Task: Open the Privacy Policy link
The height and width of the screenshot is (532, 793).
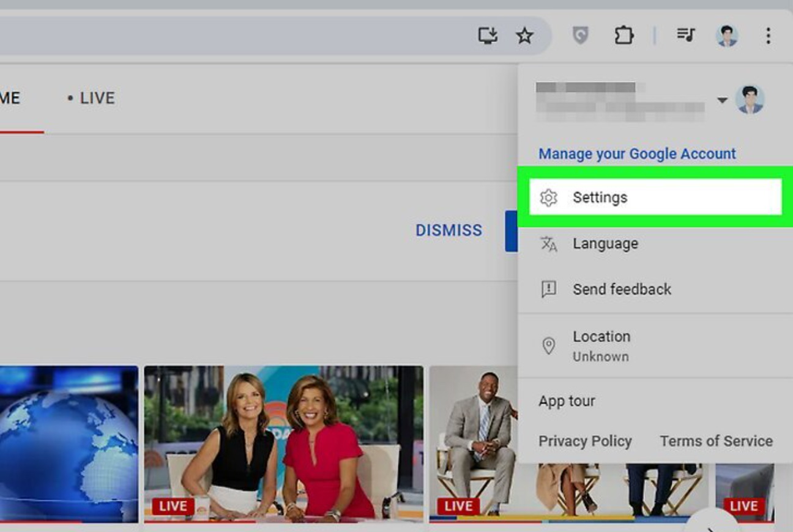Action: coord(585,441)
